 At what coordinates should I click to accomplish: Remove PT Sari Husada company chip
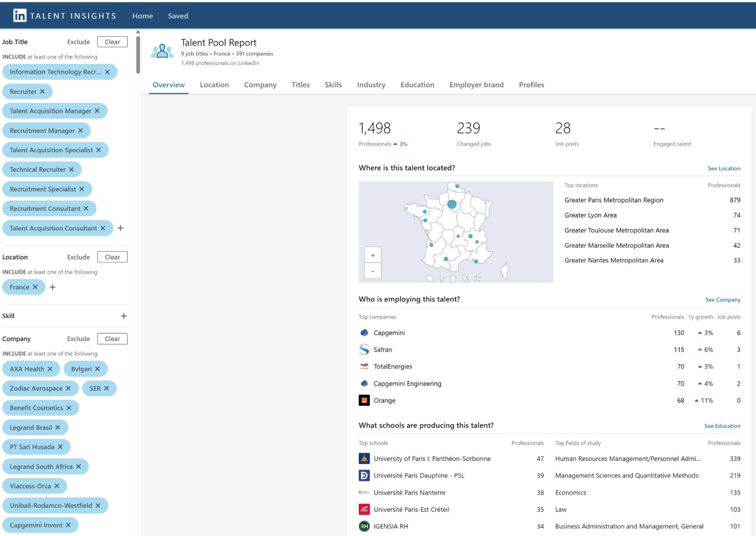[x=60, y=447]
